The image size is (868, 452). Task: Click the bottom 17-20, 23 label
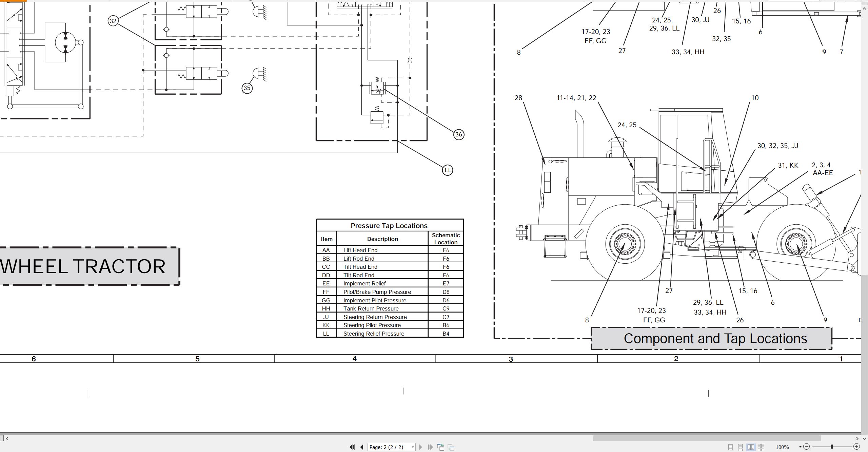651,310
